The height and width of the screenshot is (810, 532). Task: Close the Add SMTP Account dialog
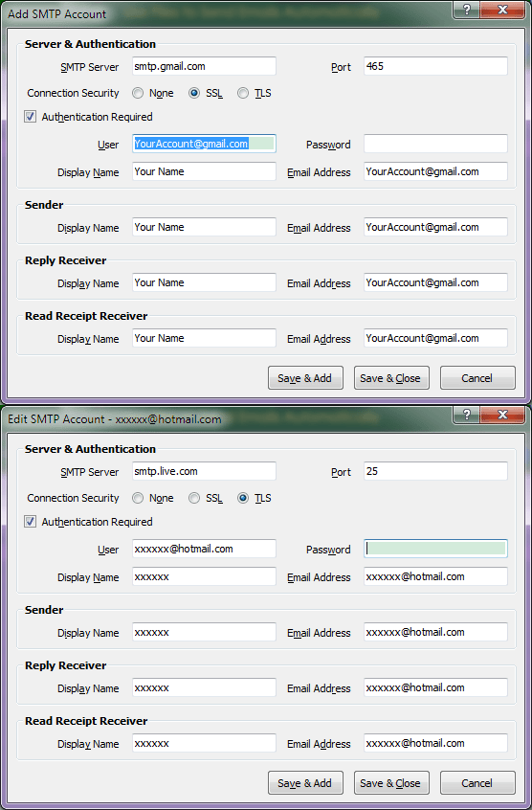click(x=502, y=10)
